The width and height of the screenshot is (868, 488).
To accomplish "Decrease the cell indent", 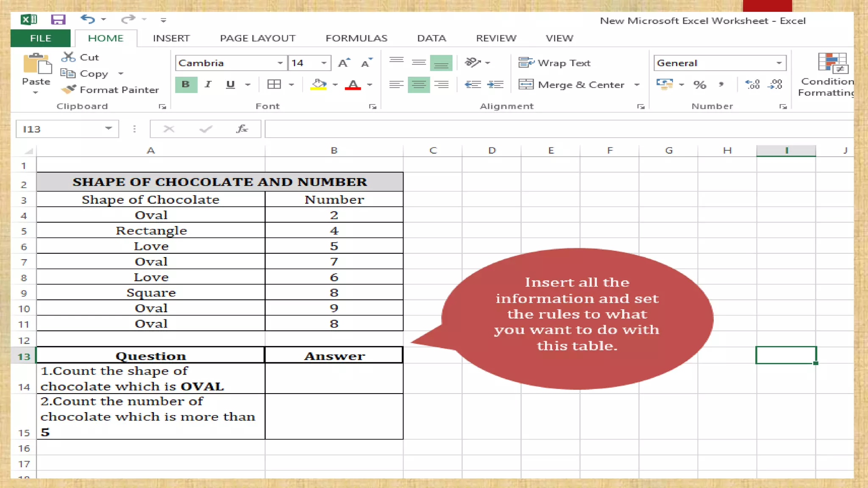I will click(473, 84).
